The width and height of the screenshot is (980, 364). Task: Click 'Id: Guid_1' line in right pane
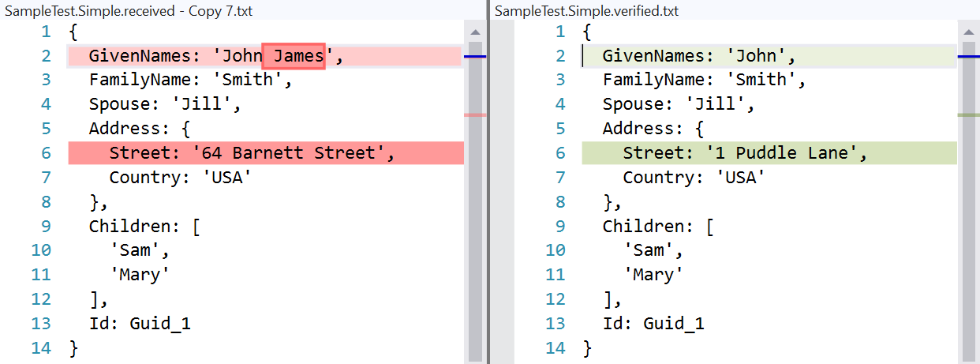tap(653, 324)
